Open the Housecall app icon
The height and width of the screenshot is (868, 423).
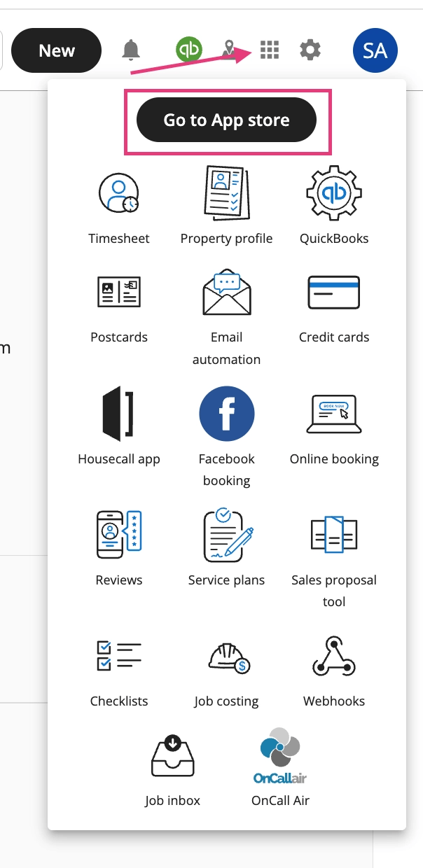[x=119, y=413]
